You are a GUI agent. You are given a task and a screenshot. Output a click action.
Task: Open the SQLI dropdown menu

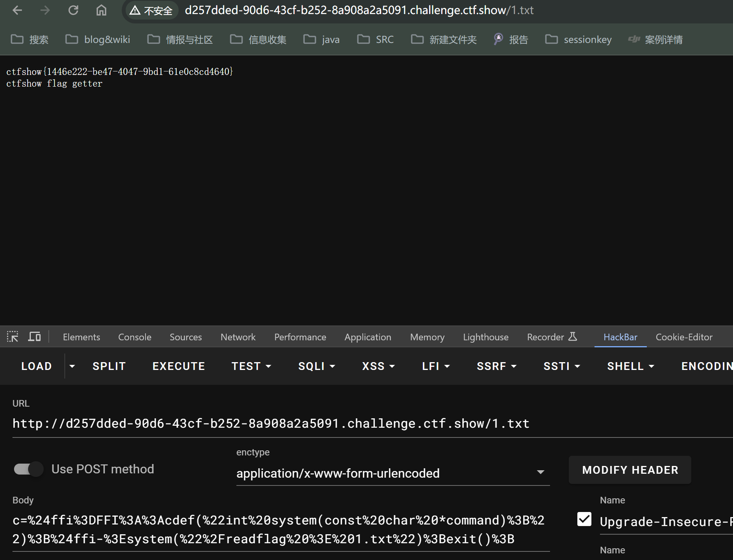pos(317,366)
